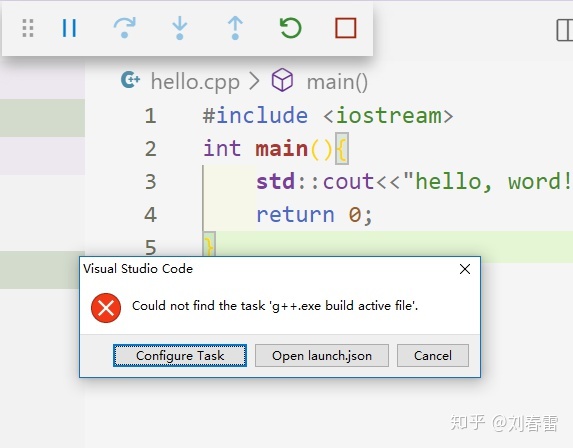
Task: Toggle the split editor layout icon
Action: point(564,30)
